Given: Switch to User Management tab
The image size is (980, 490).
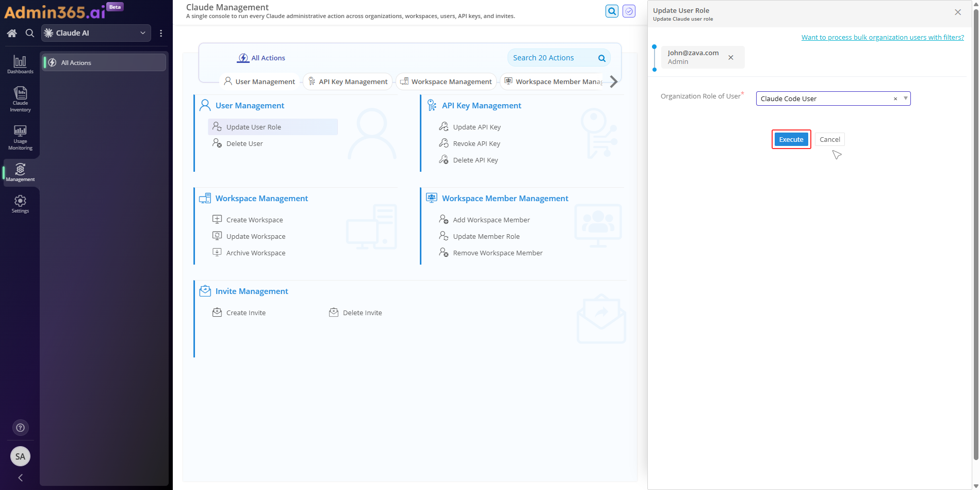Looking at the screenshot, I should [259, 81].
